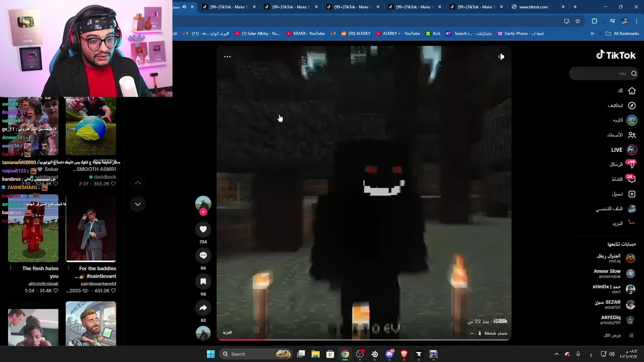
Task: Open Chrome media control icon
Action: (612, 21)
